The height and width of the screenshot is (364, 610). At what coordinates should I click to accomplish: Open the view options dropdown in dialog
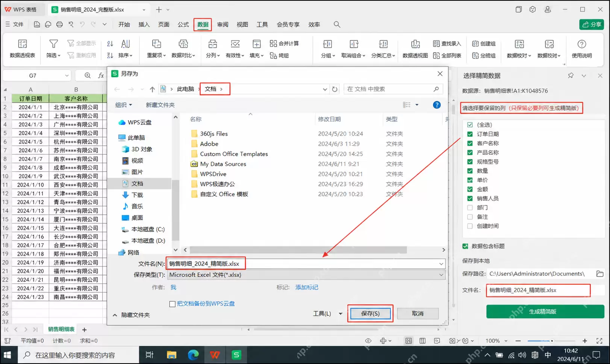click(x=416, y=105)
